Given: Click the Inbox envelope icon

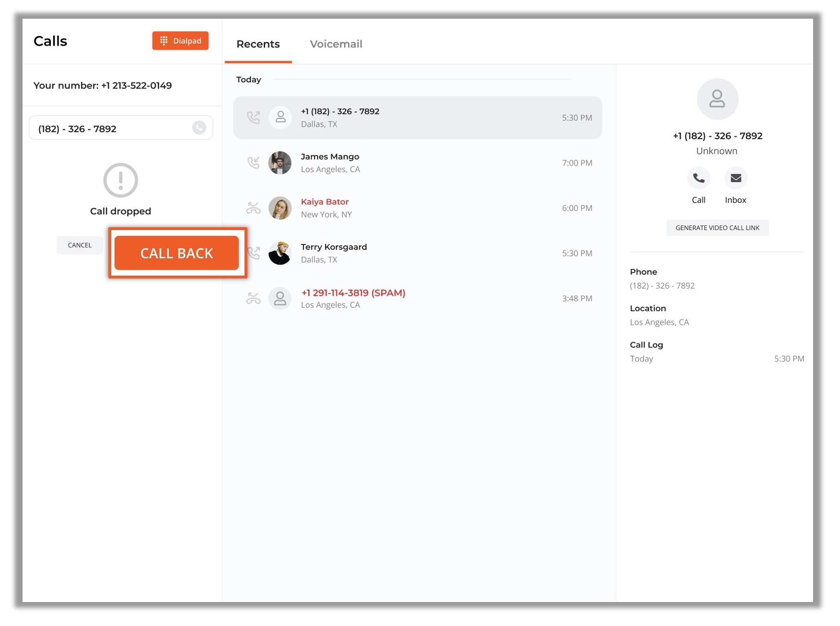Looking at the screenshot, I should pyautogui.click(x=735, y=178).
